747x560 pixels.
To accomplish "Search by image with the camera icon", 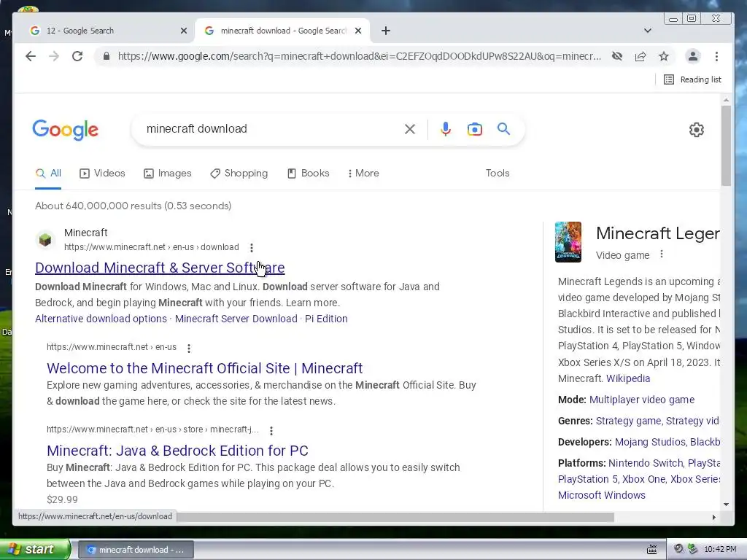I will coord(474,129).
